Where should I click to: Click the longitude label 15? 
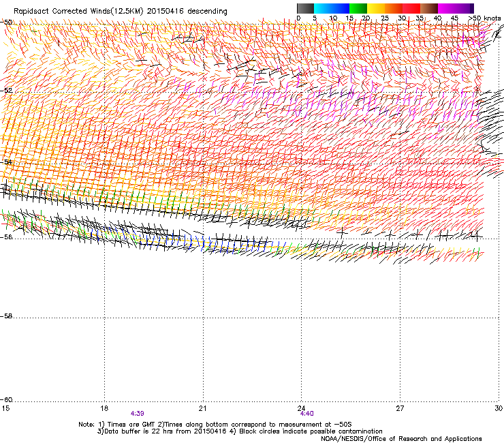pos(5,408)
